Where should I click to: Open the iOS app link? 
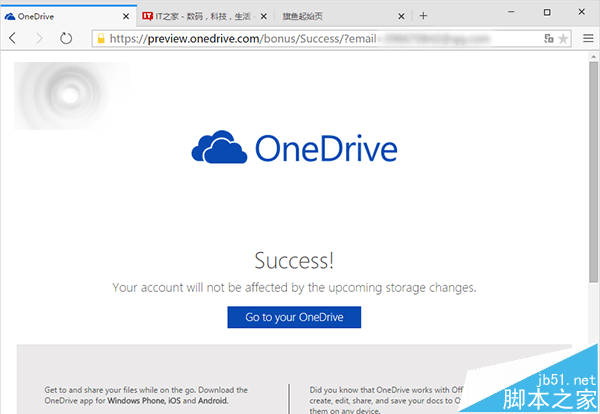coord(174,401)
